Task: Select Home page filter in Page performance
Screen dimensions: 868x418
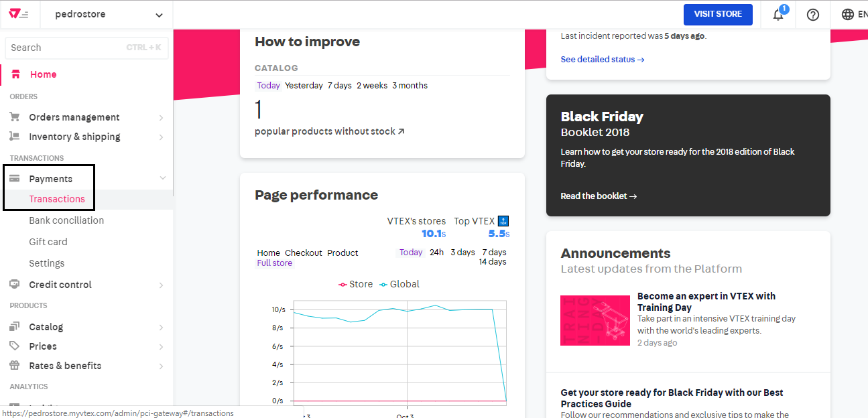Action: pos(269,253)
